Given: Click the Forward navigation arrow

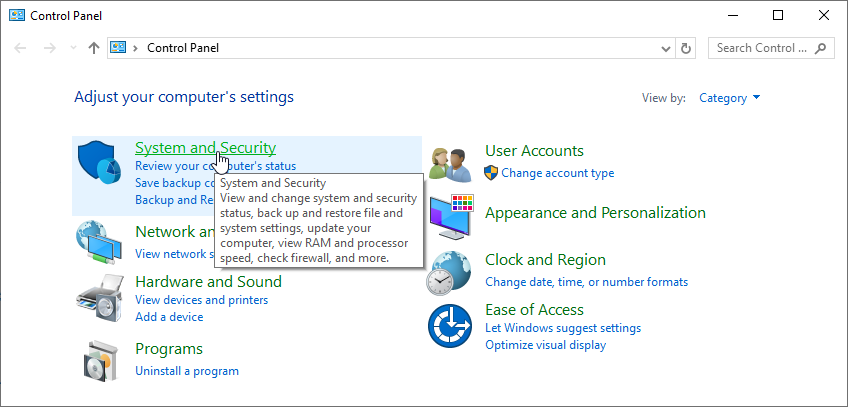Looking at the screenshot, I should coord(50,48).
